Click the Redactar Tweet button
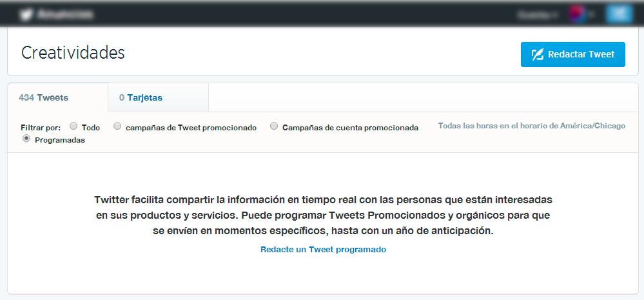Image resolution: width=644 pixels, height=300 pixels. pos(573,54)
